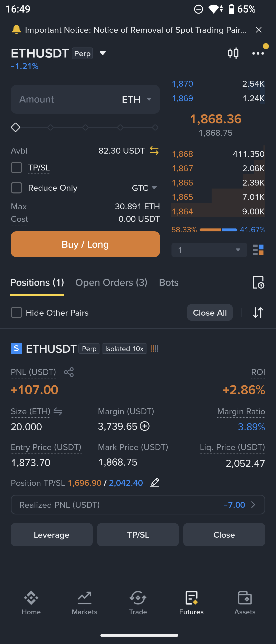The image size is (276, 644).
Task: Check the Reduce Only box
Action: 16,188
